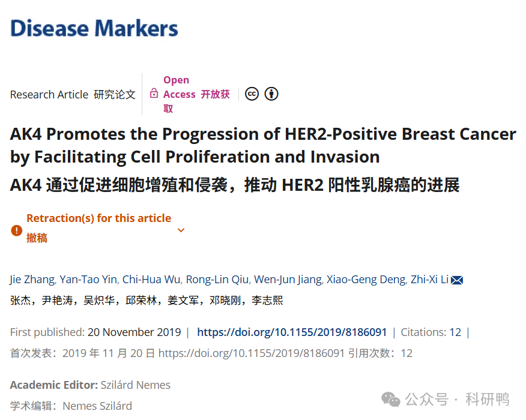526x420 pixels.
Task: Click the WeChat logo in the watermark
Action: point(391,399)
